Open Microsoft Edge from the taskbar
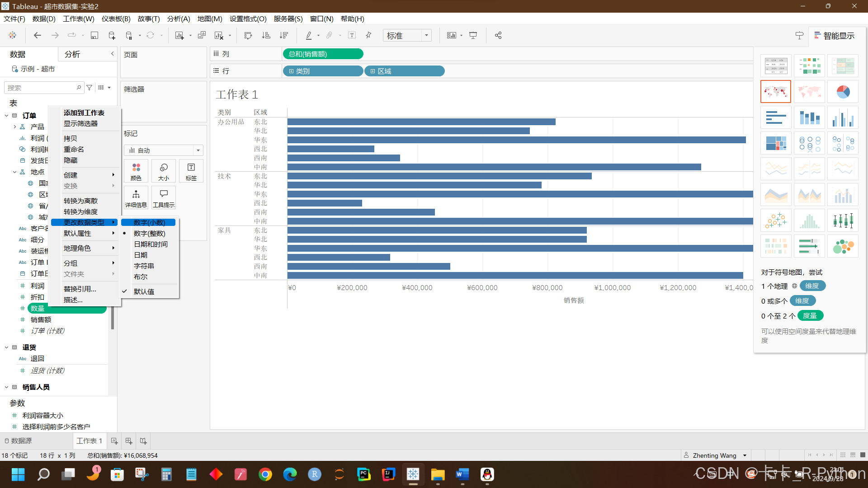 [x=290, y=474]
